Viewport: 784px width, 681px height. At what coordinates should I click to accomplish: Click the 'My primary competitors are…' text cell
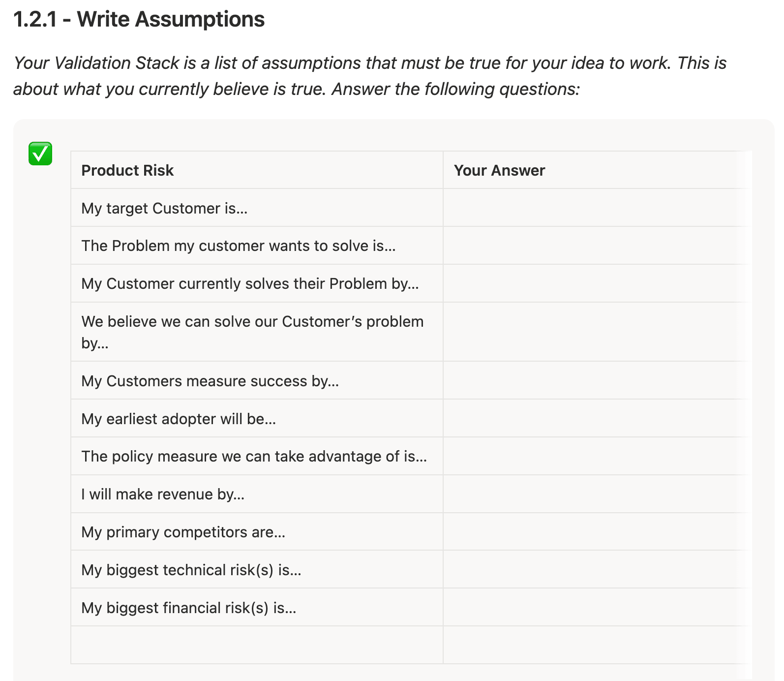click(x=183, y=532)
